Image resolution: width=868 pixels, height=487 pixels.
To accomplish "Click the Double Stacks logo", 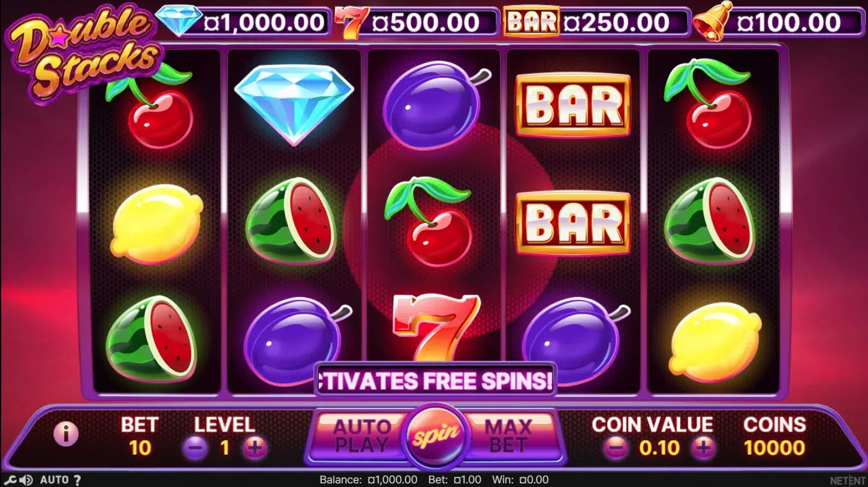I will point(84,54).
